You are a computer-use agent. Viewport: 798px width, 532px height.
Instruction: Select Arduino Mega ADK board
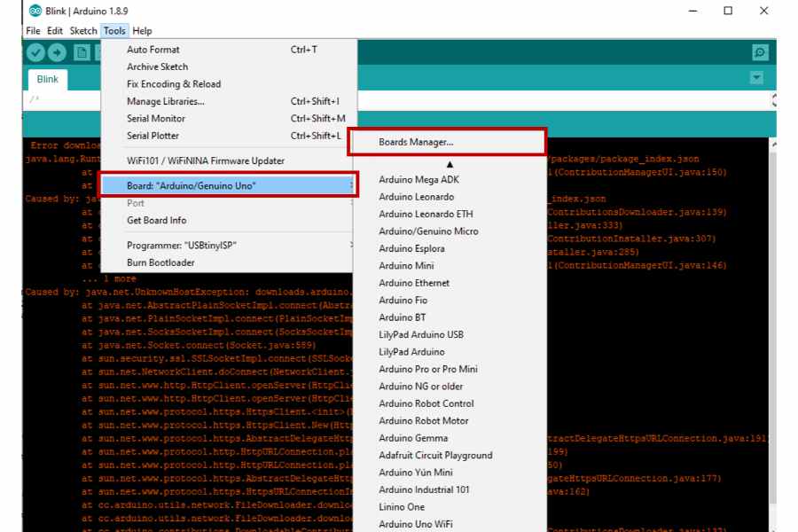coord(450,180)
